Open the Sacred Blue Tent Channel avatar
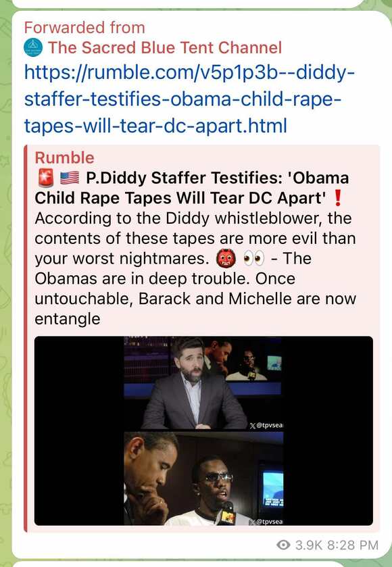This screenshot has width=392, height=567. (x=33, y=48)
